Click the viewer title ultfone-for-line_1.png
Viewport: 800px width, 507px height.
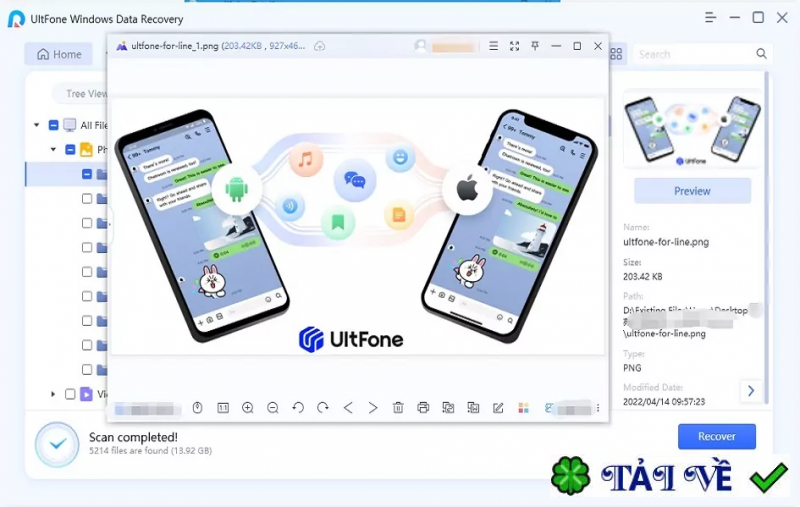coord(174,46)
